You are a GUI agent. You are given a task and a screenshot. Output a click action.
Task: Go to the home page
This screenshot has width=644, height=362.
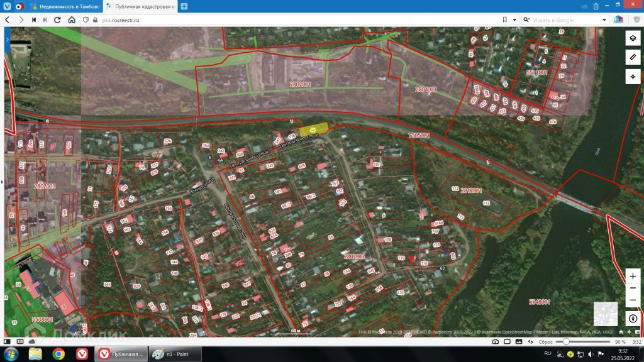[x=72, y=19]
